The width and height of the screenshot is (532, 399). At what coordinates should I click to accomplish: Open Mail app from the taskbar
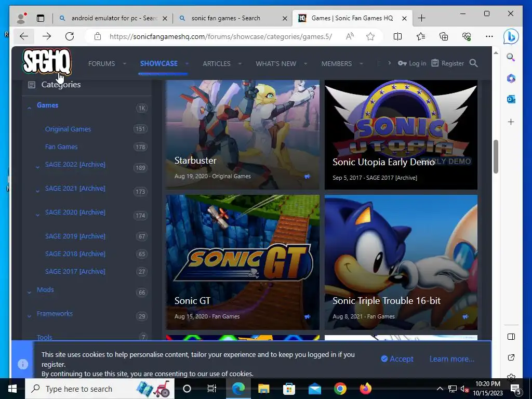click(x=314, y=389)
